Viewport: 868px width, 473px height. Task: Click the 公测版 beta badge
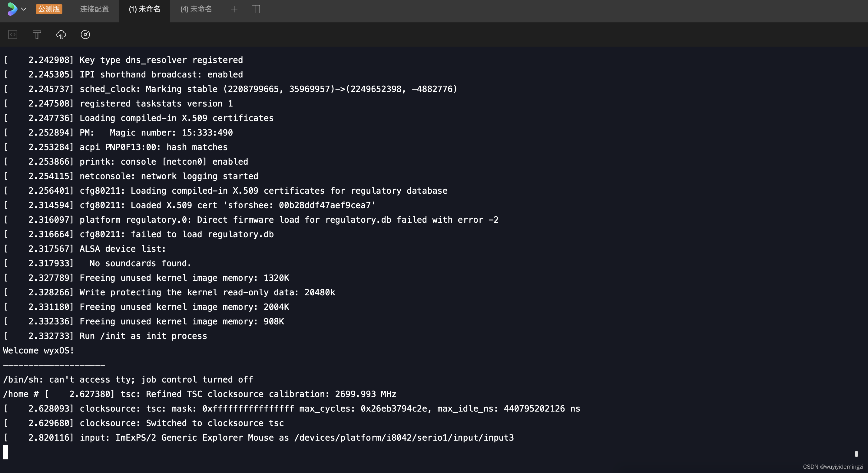point(49,9)
